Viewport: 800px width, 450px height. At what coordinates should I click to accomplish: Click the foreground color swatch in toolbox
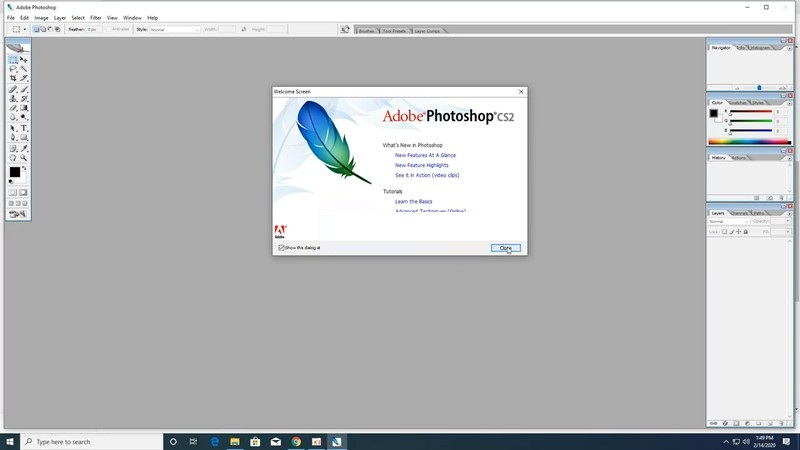click(x=15, y=172)
